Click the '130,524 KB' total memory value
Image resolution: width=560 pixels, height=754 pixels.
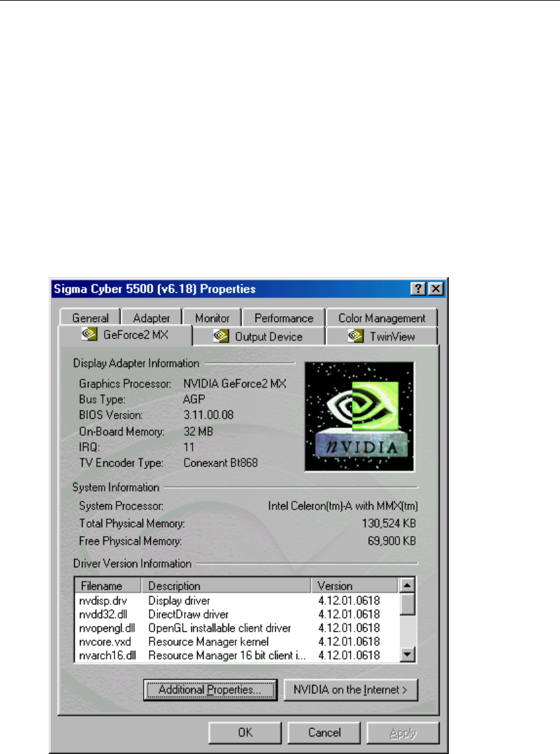pos(389,523)
